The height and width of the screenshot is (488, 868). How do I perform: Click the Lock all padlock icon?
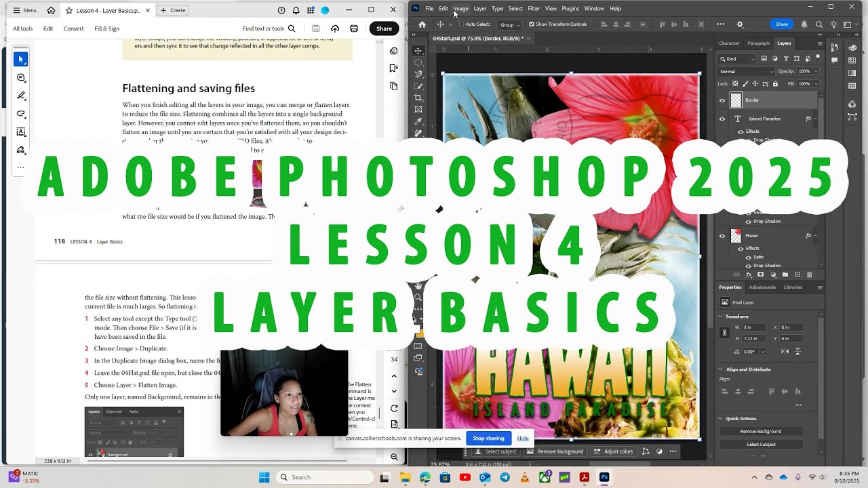tap(775, 83)
